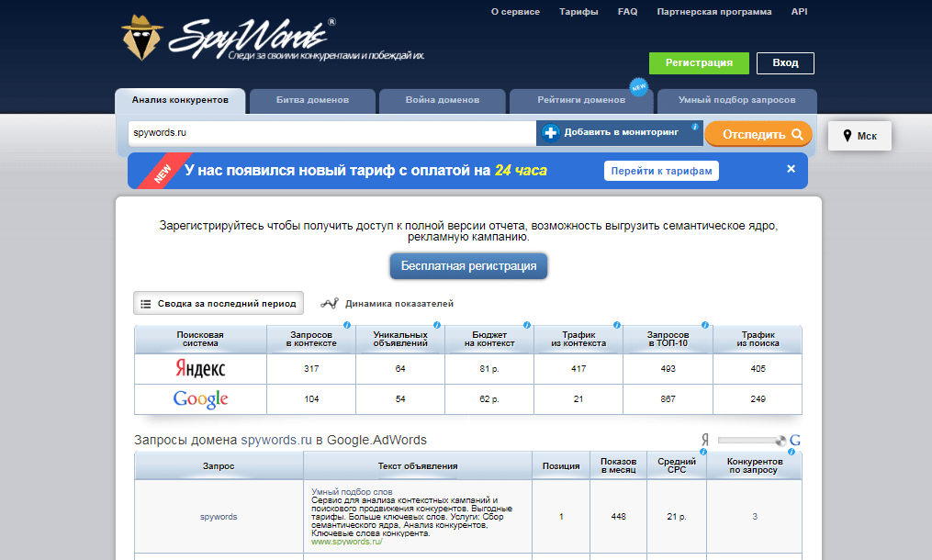Open the Мск region selector
This screenshot has height=560, width=932.
[x=859, y=136]
